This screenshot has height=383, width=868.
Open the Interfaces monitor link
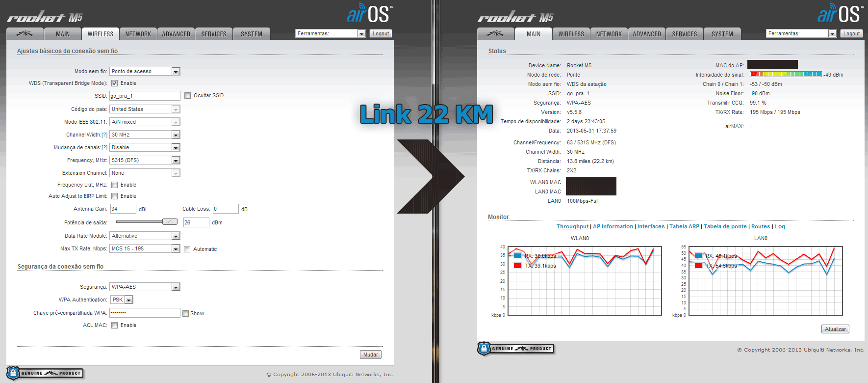tap(651, 226)
